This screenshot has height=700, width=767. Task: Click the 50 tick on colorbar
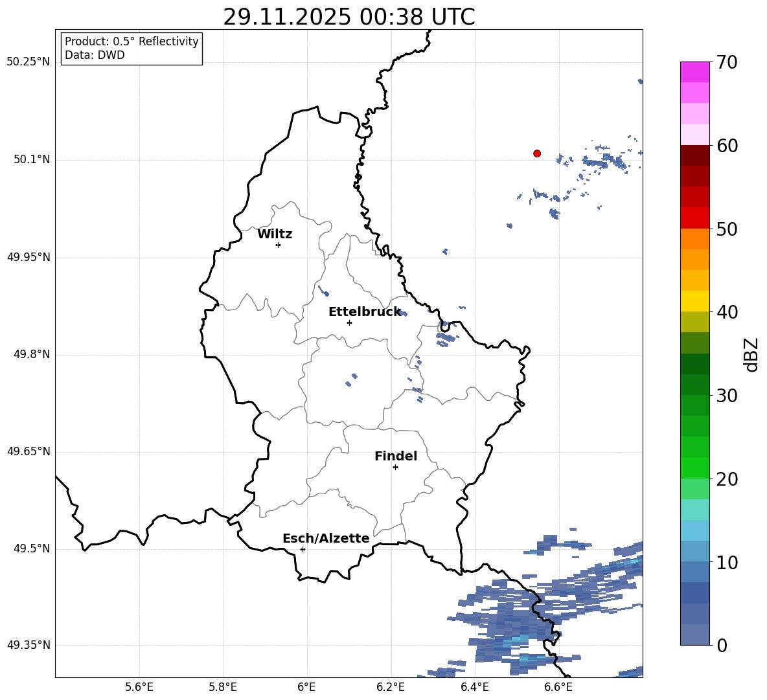[x=727, y=229]
